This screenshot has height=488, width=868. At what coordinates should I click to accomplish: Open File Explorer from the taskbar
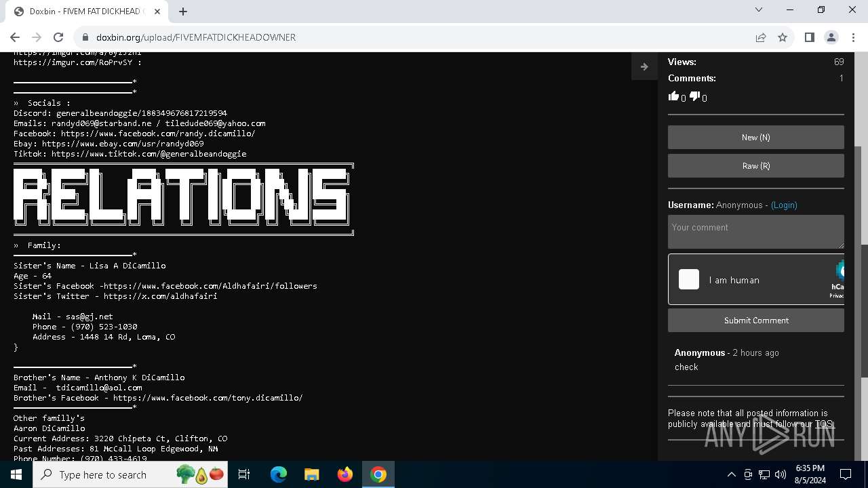(312, 474)
